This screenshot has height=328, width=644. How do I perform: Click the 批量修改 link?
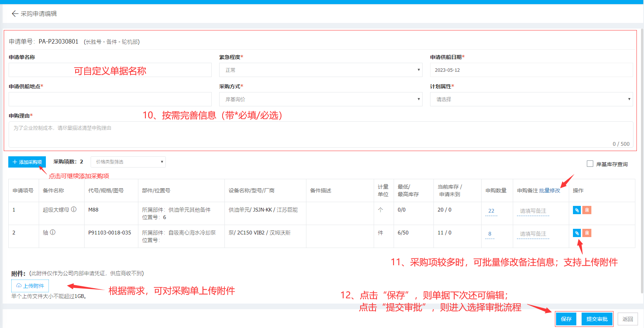(550, 190)
